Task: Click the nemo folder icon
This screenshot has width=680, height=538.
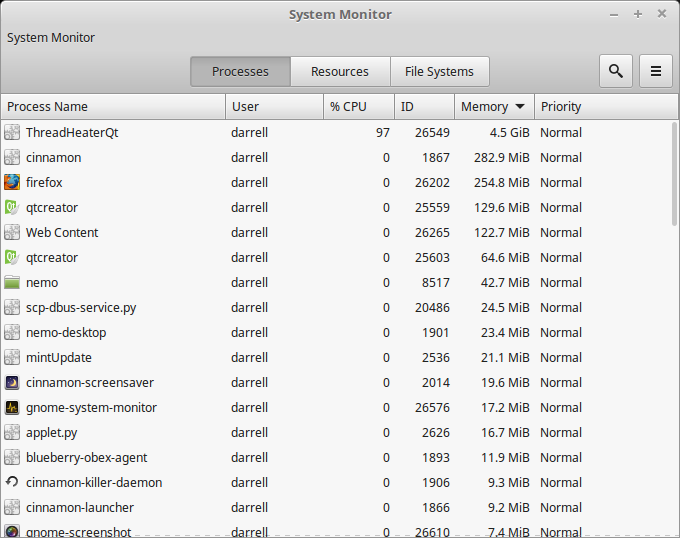Action: pos(12,282)
